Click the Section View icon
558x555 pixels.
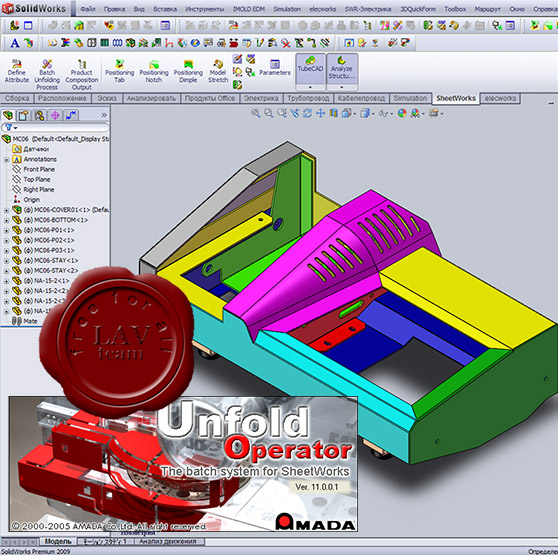(333, 113)
